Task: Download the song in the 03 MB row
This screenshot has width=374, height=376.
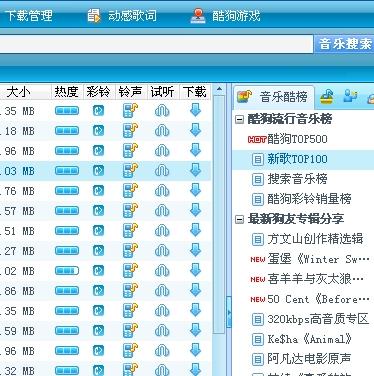Action: [x=195, y=171]
